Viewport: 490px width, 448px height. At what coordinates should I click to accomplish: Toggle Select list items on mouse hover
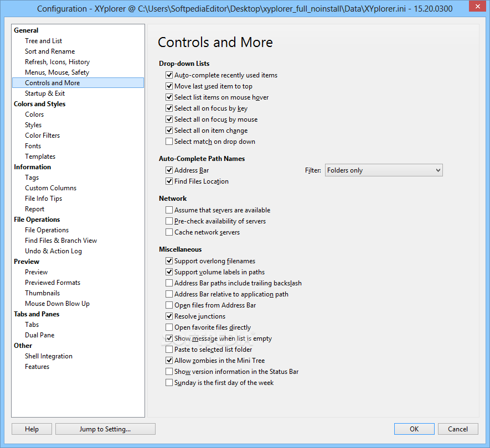pyautogui.click(x=169, y=97)
